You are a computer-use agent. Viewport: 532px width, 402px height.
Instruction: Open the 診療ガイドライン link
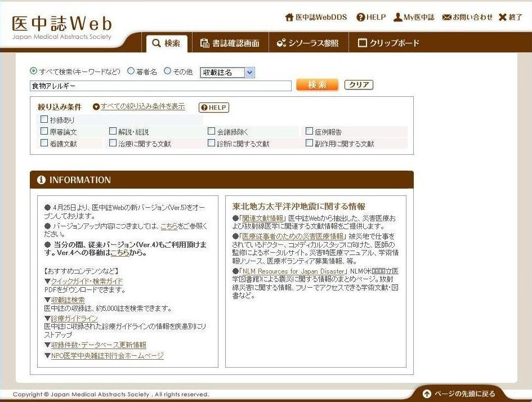[74, 319]
